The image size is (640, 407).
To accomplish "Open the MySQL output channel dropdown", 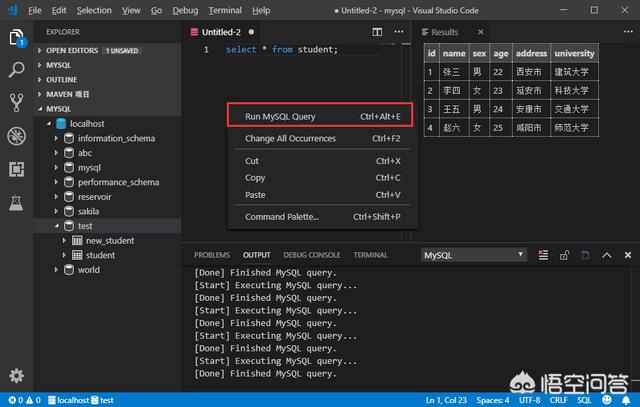I will (x=474, y=255).
